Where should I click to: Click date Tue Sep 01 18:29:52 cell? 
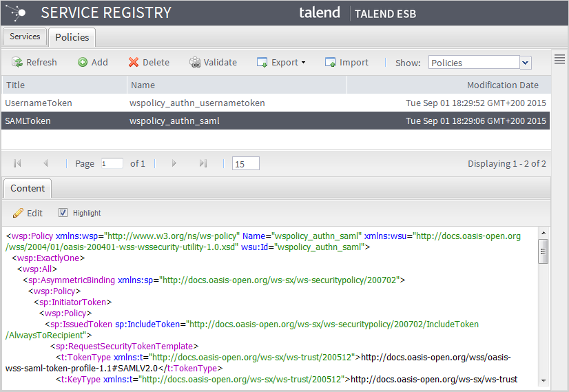[x=476, y=103]
